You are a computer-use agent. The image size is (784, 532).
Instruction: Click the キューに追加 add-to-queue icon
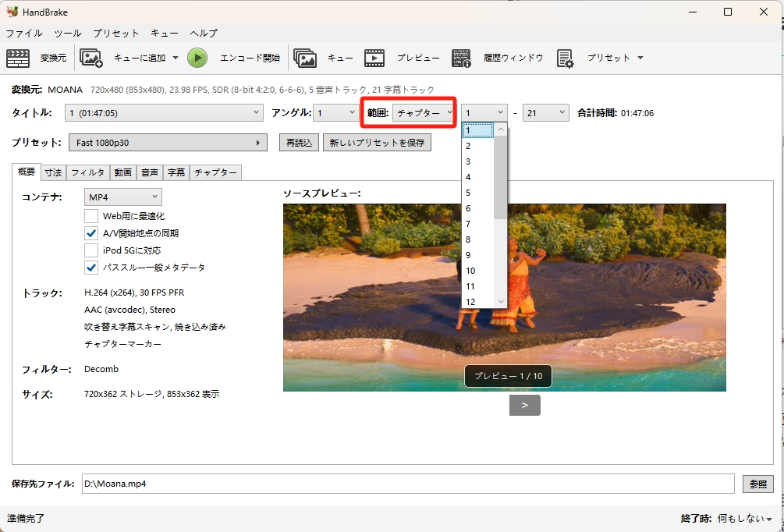[x=91, y=58]
